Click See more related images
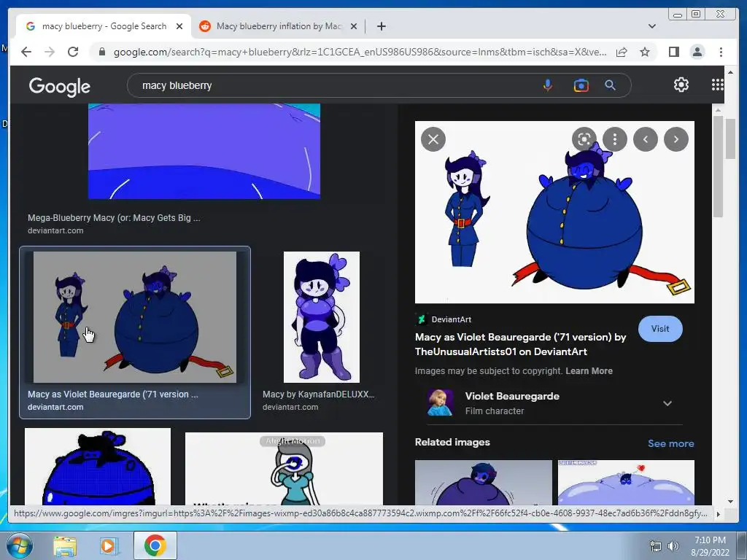747x560 pixels. click(671, 443)
